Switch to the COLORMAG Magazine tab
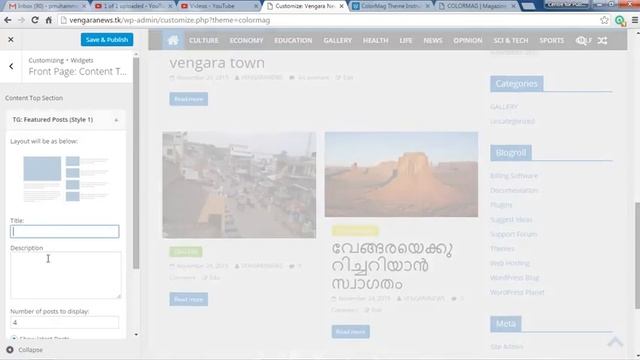The image size is (640, 360). point(476,6)
